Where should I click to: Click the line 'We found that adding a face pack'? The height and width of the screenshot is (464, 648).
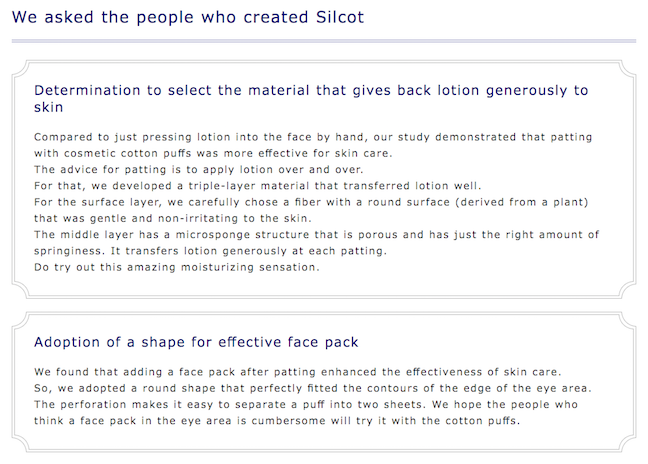(x=298, y=372)
